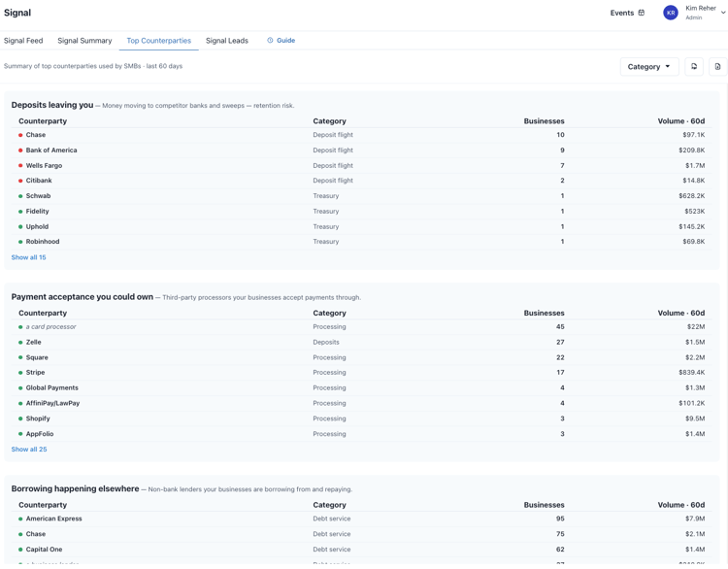Click Borrowing happening elsewhere heading

coord(75,488)
